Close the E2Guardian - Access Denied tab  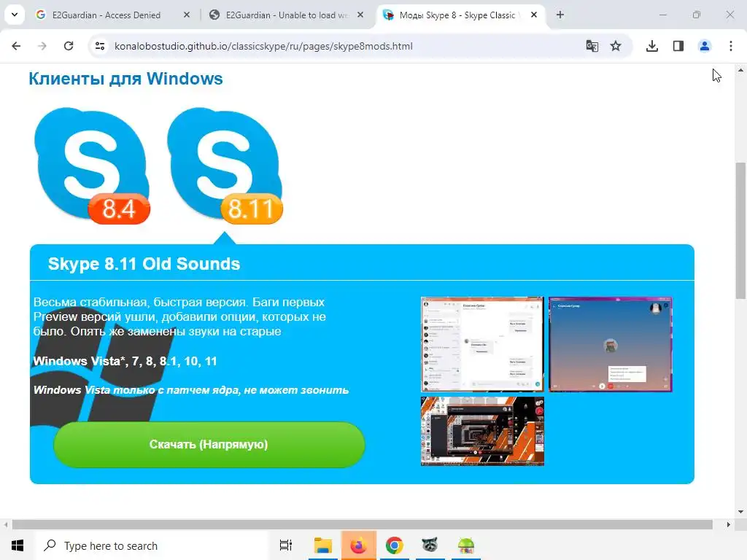point(187,15)
